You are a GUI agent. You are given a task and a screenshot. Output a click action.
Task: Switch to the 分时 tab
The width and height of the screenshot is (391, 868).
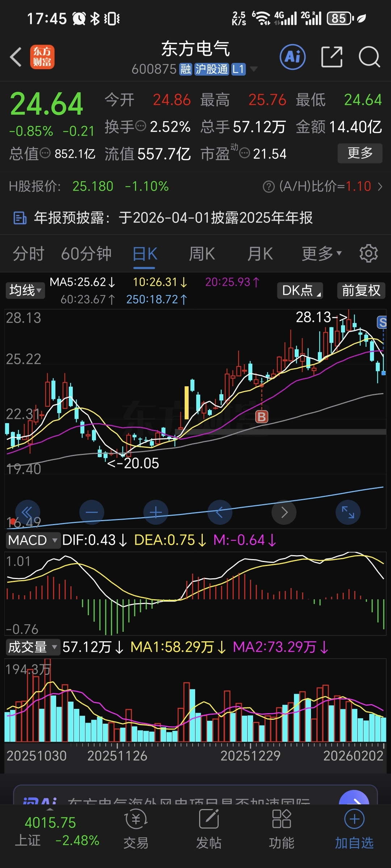tap(28, 254)
